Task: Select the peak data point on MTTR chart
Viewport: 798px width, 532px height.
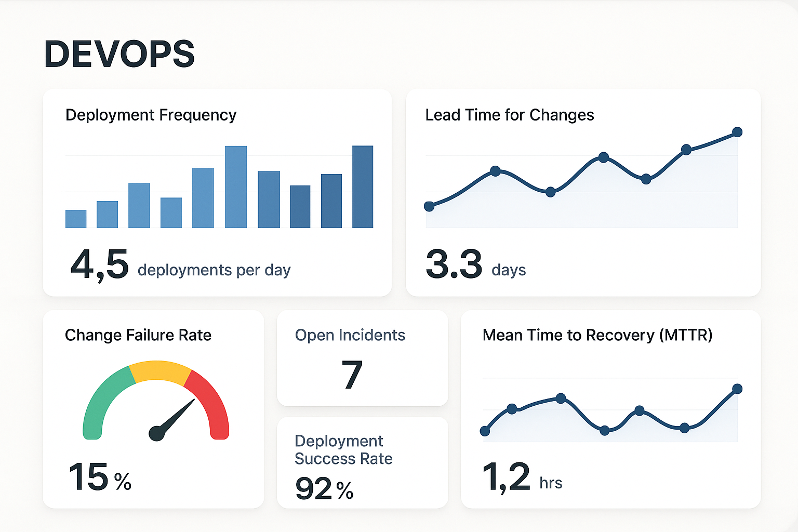Action: [561, 399]
